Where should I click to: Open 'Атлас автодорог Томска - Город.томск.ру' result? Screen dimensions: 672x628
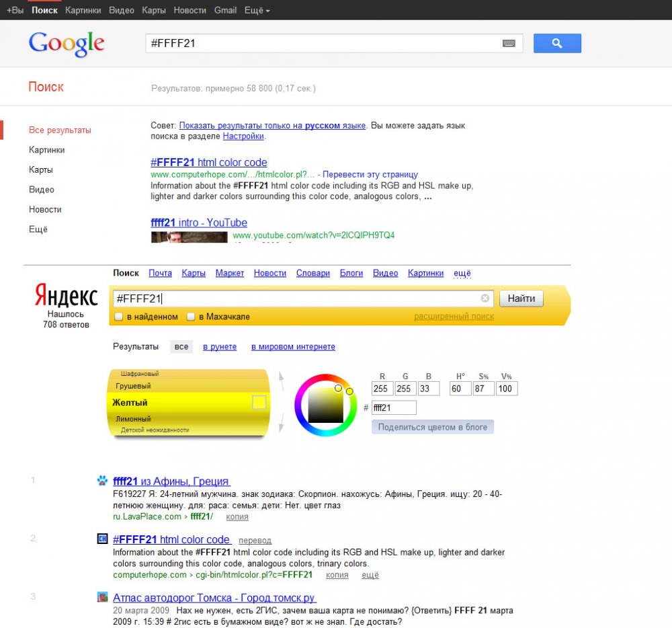point(214,598)
